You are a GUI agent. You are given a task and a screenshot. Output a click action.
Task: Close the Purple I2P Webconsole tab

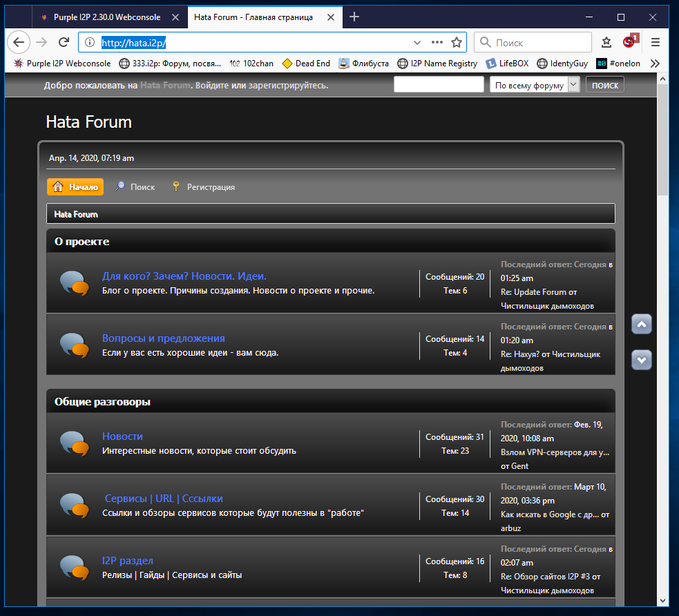click(175, 17)
